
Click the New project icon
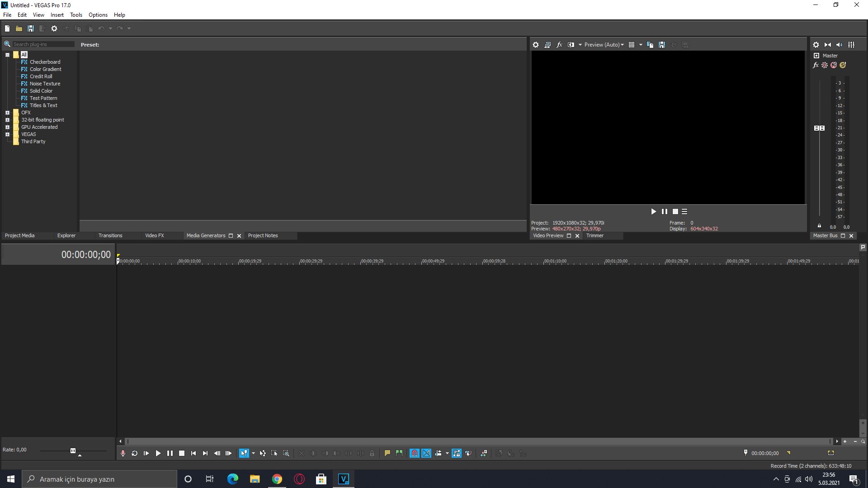pyautogui.click(x=7, y=28)
